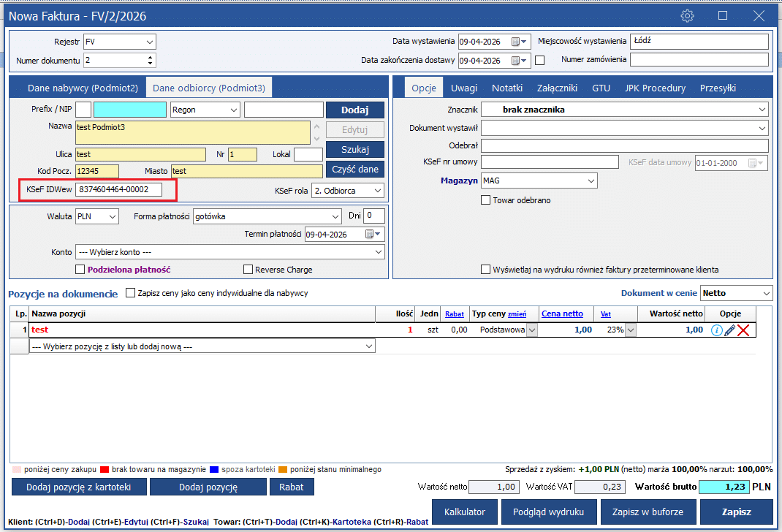
Task: Expand the Forma płatności dropdown
Action: pos(335,216)
